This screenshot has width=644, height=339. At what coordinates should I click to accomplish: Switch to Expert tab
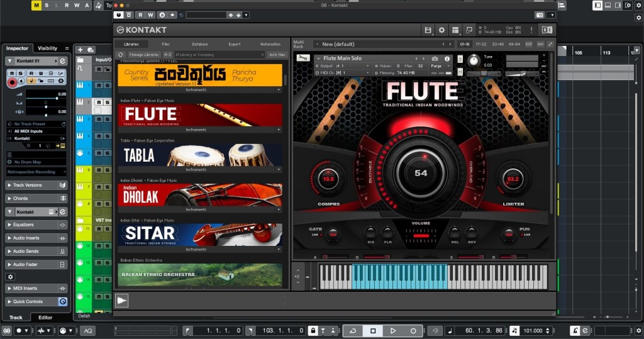235,45
